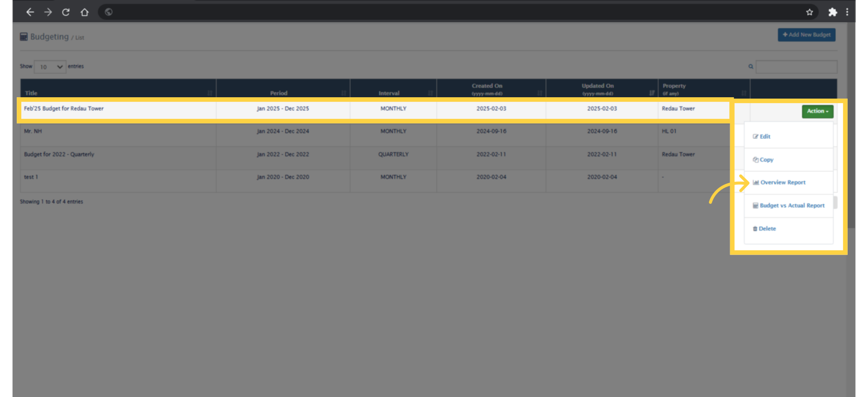Click the Jan 2022 - Dec 2022 period
The image size is (868, 397).
283,154
